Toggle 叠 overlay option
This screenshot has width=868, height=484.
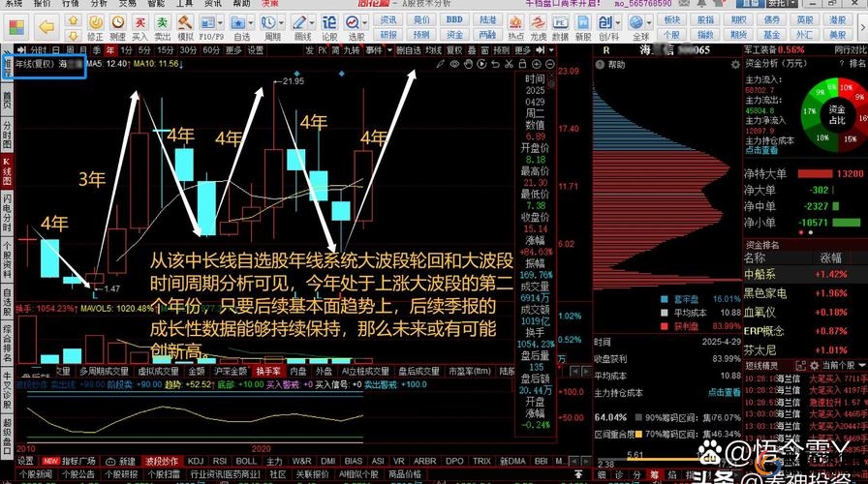point(472,50)
